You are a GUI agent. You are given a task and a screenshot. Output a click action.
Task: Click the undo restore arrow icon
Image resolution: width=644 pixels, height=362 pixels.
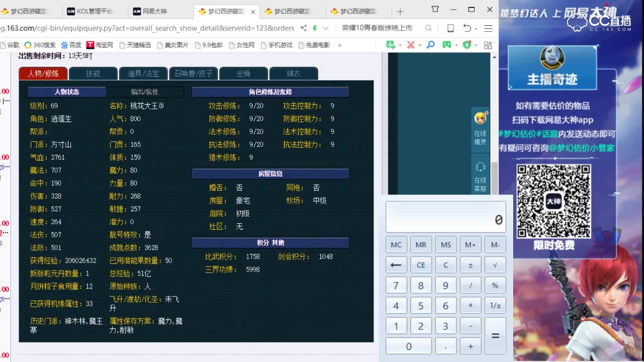pyautogui.click(x=467, y=28)
